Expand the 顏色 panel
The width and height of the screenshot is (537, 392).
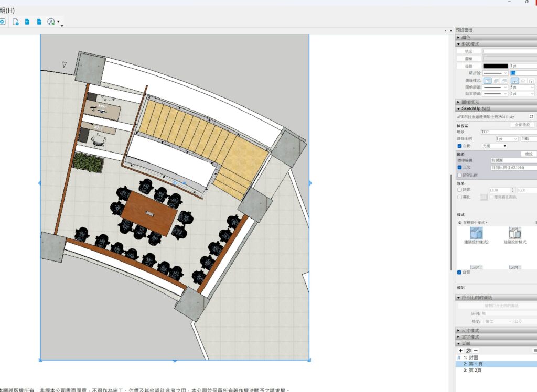(465, 37)
